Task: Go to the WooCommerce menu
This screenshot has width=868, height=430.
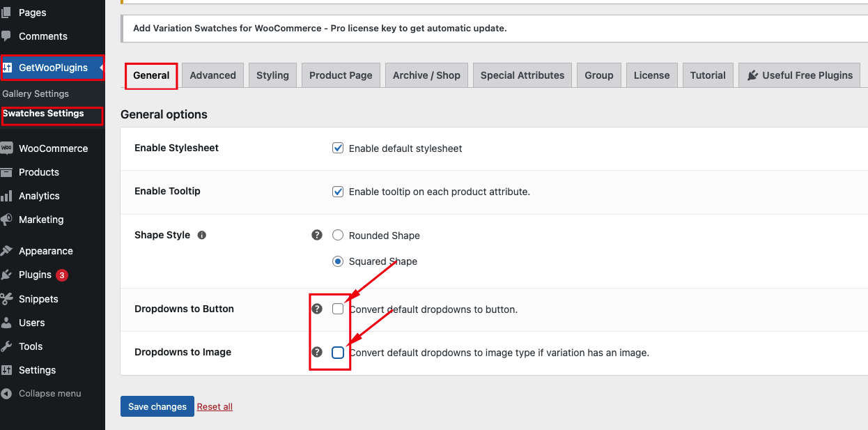Action: pyautogui.click(x=53, y=148)
